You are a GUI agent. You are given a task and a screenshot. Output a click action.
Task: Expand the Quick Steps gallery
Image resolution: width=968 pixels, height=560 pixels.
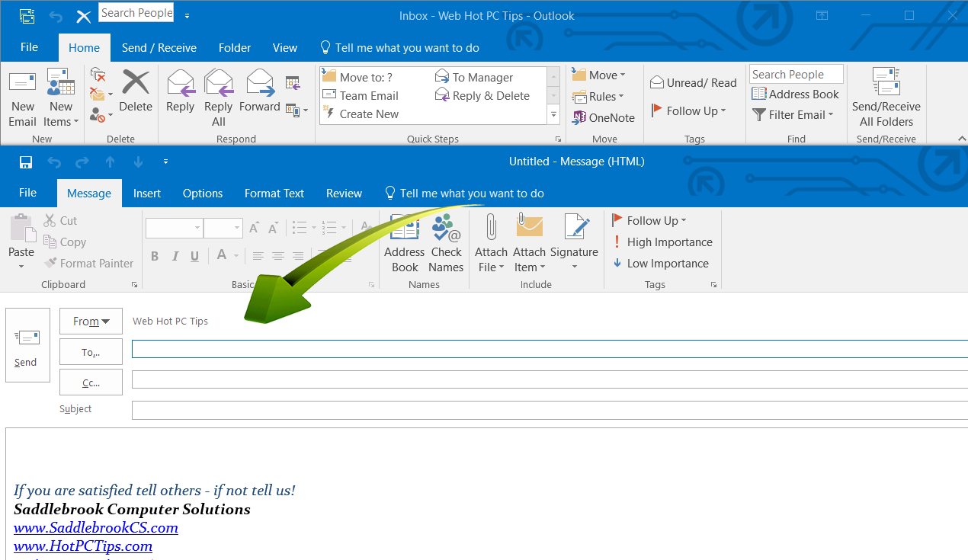pos(555,115)
